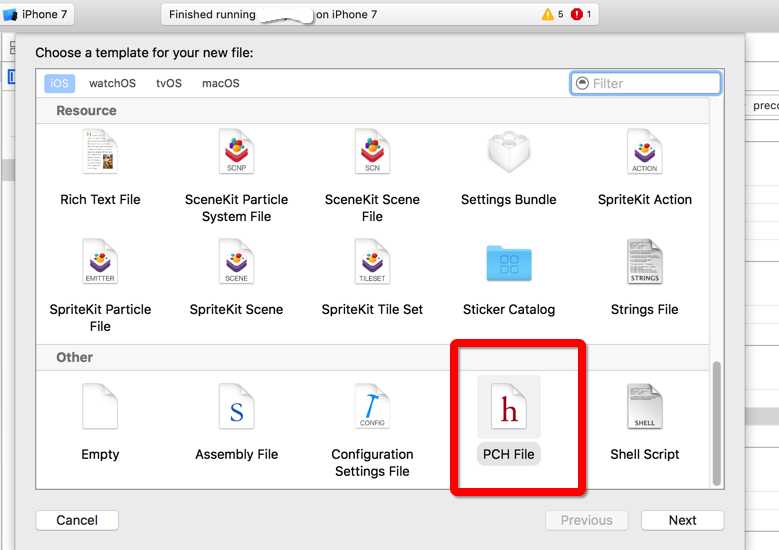Select the SpriteKit Particle File emitter icon
779x550 pixels.
coord(100,261)
